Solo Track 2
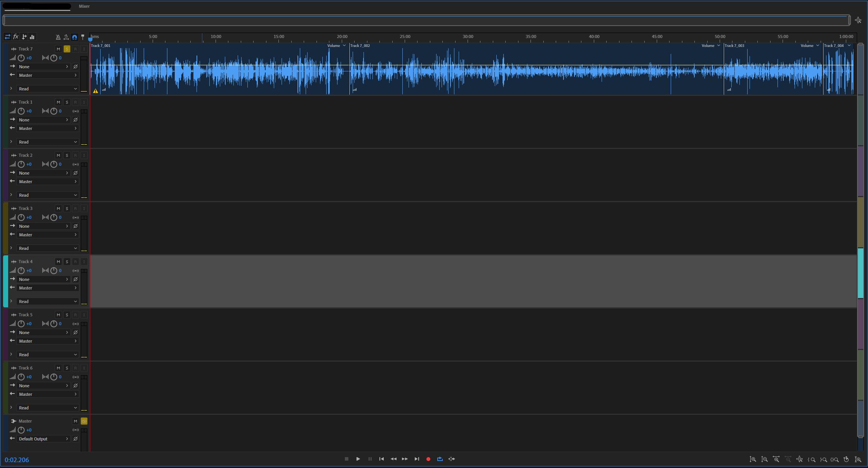 click(x=67, y=155)
